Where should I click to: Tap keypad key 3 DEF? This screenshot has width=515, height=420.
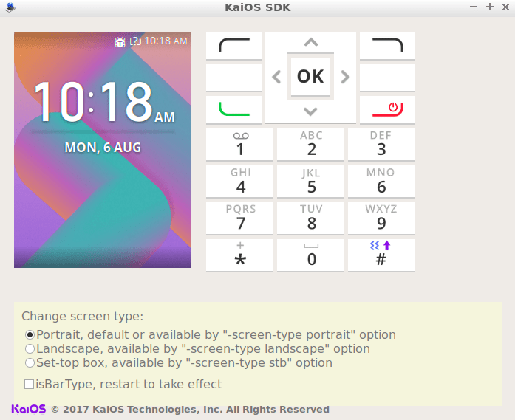(382, 145)
